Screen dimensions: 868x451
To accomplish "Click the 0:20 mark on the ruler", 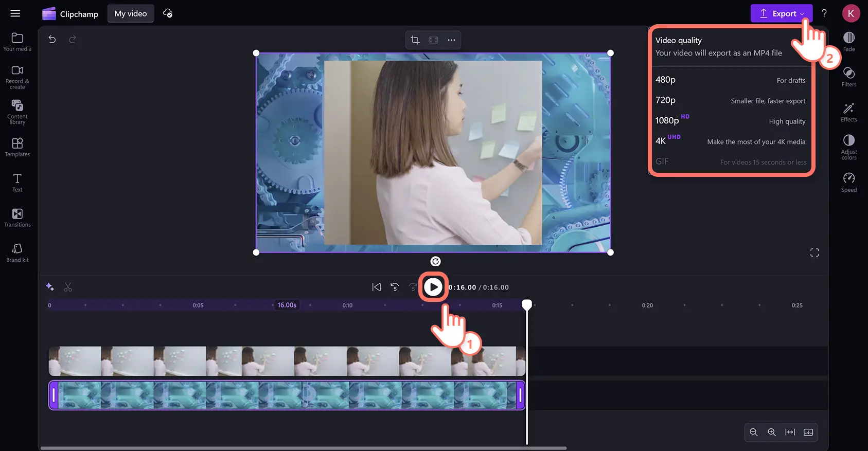I will coord(647,305).
